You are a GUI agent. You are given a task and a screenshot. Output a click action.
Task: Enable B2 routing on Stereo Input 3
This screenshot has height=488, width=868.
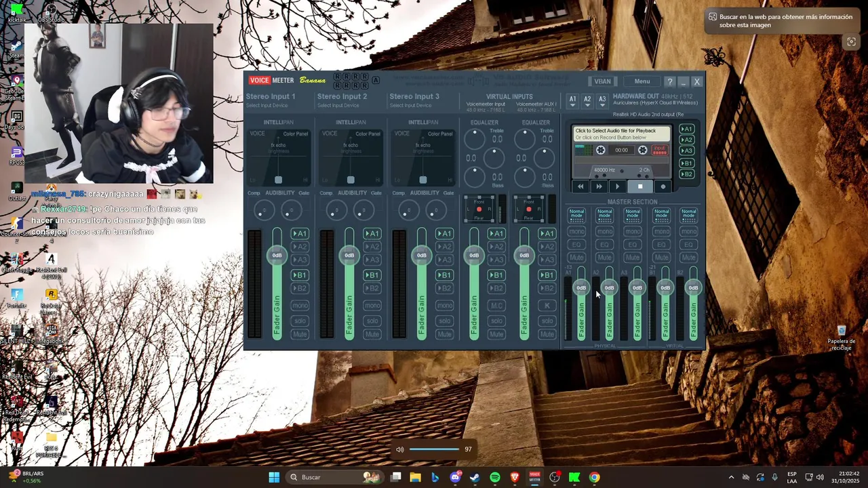pos(444,288)
